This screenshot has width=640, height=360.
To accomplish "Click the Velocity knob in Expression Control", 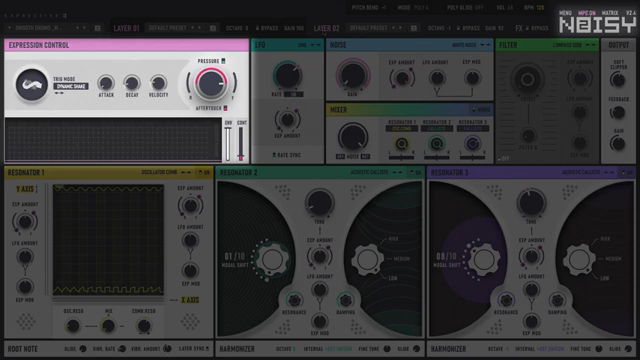I will (x=158, y=83).
